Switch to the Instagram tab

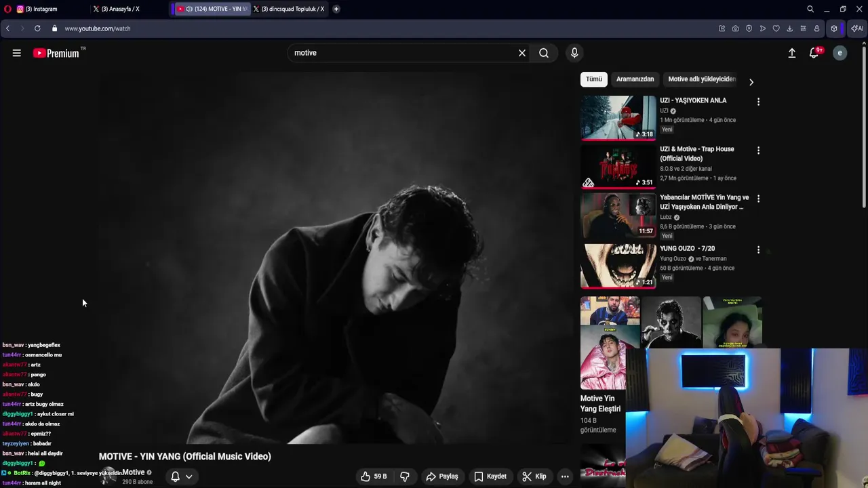tap(42, 9)
